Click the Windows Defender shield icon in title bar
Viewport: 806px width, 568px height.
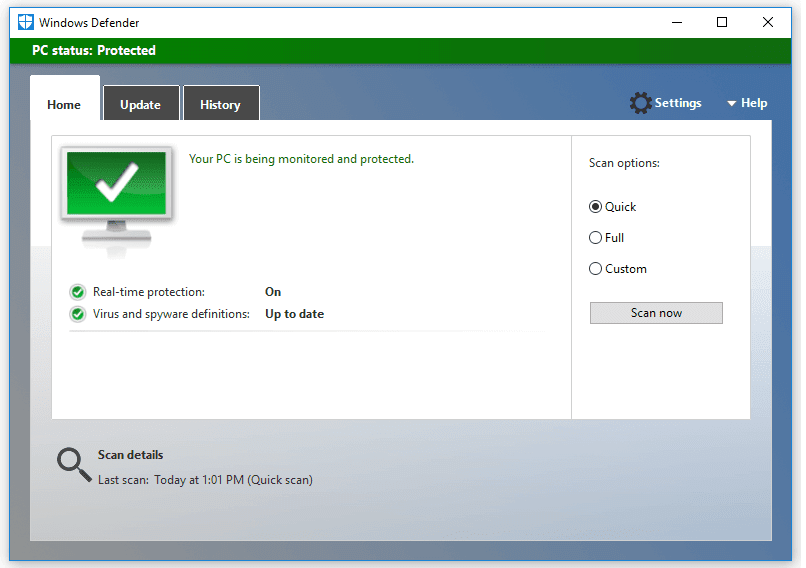26,23
